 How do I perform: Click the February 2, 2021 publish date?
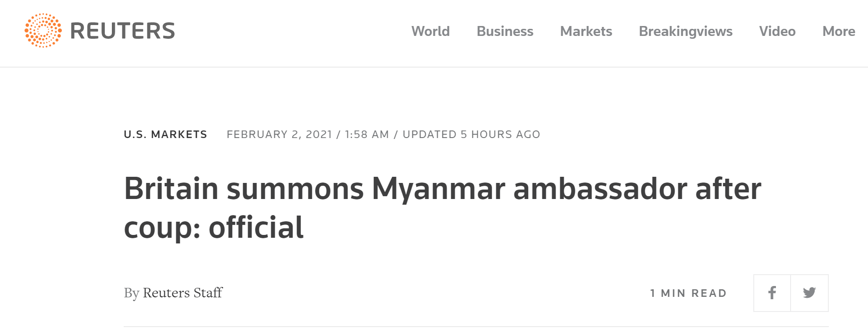click(x=279, y=135)
